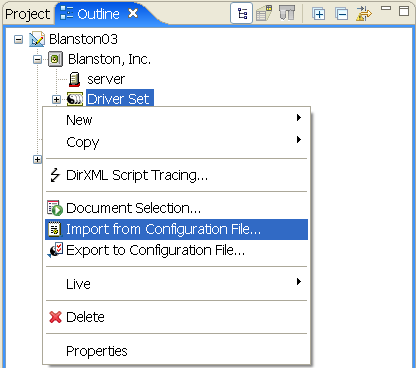The width and height of the screenshot is (416, 368).
Task: Click the Driver Set icon
Action: tap(75, 99)
